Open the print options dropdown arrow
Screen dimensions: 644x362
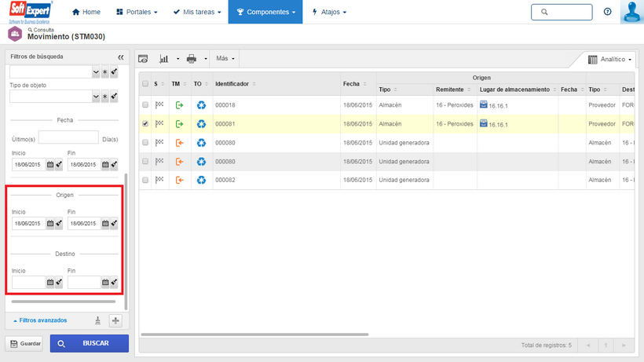click(x=206, y=59)
